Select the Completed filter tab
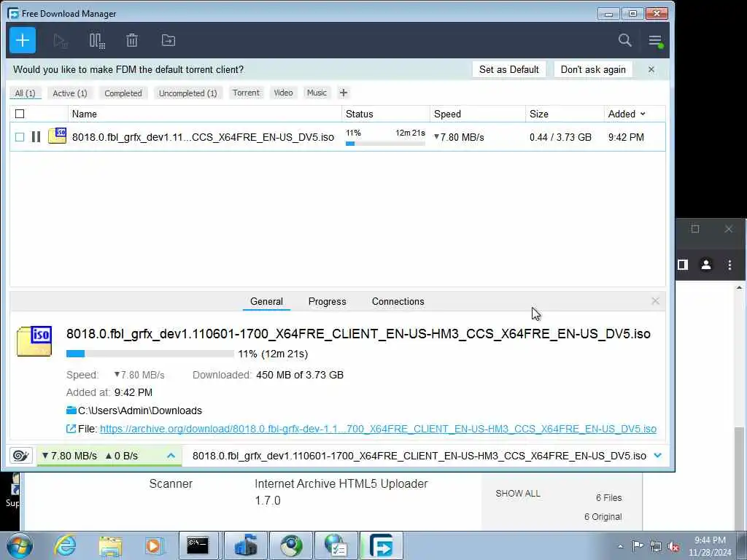The height and width of the screenshot is (560, 747). [x=123, y=93]
